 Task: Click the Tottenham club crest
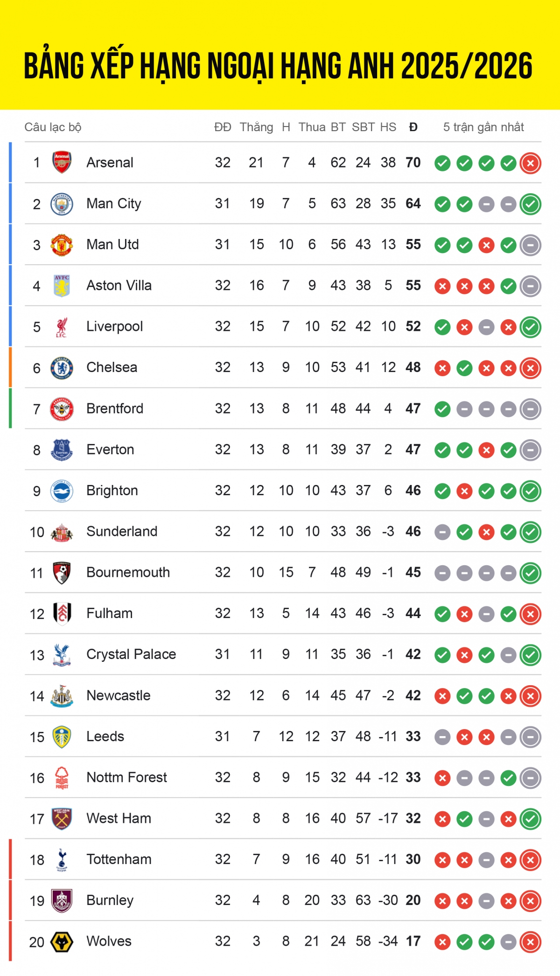[x=62, y=860]
